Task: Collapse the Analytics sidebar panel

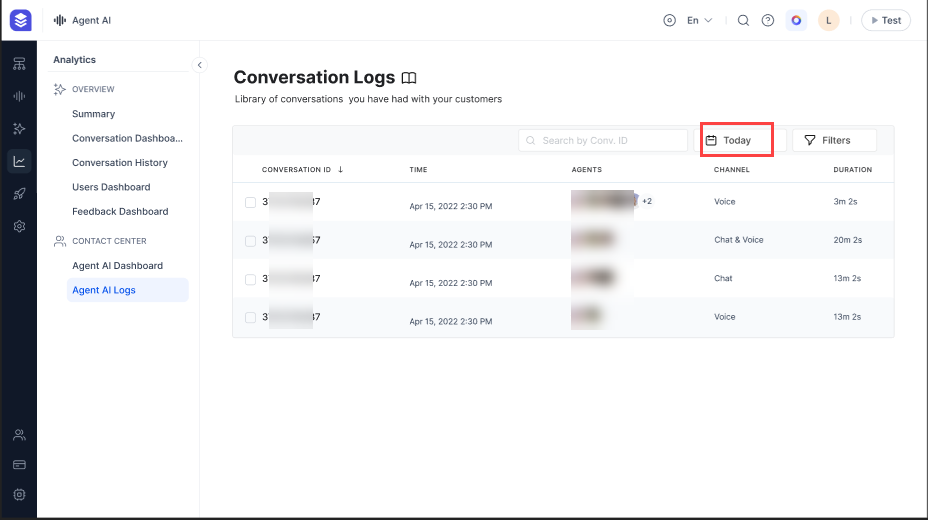Action: point(199,65)
